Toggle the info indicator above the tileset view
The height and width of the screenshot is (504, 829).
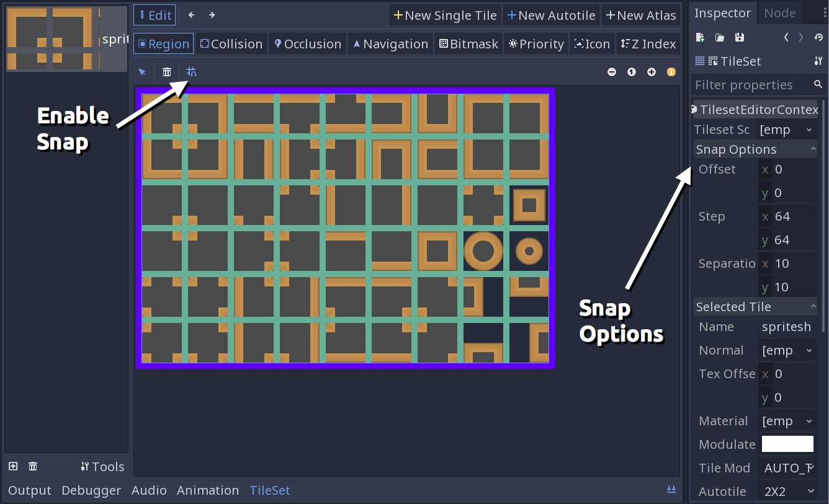[x=671, y=72]
